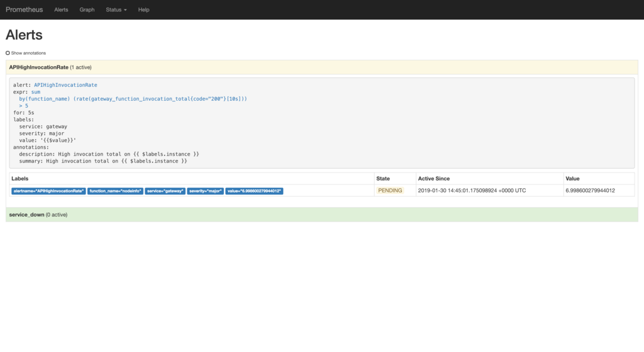This screenshot has width=644, height=352.
Task: Open the Graph navigation item
Action: [x=87, y=9]
